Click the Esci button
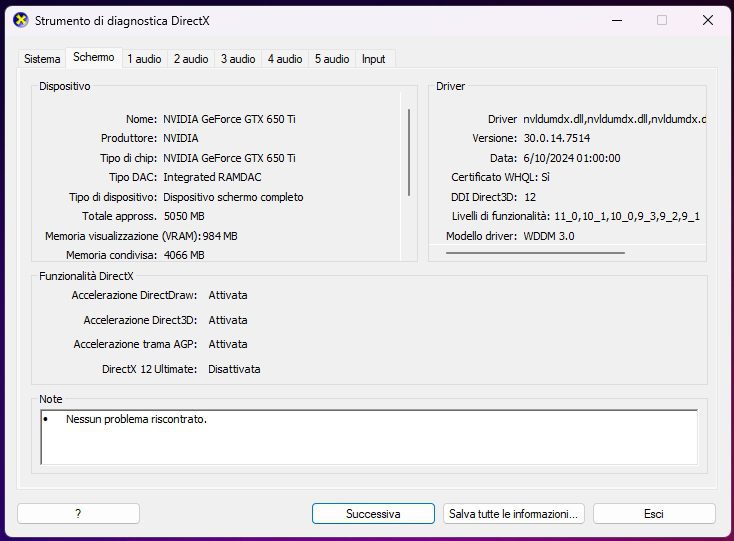This screenshot has height=541, width=734. (654, 514)
